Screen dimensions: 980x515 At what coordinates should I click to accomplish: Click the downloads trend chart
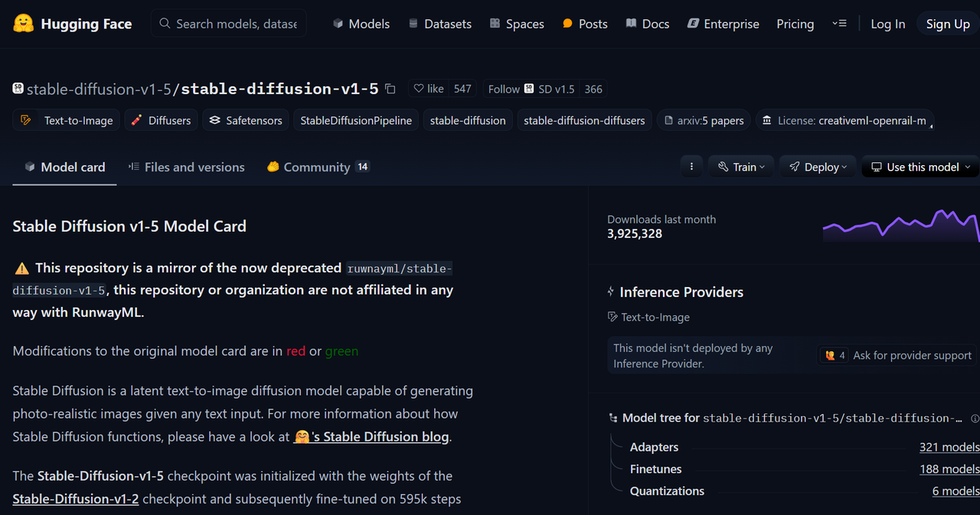pyautogui.click(x=901, y=225)
